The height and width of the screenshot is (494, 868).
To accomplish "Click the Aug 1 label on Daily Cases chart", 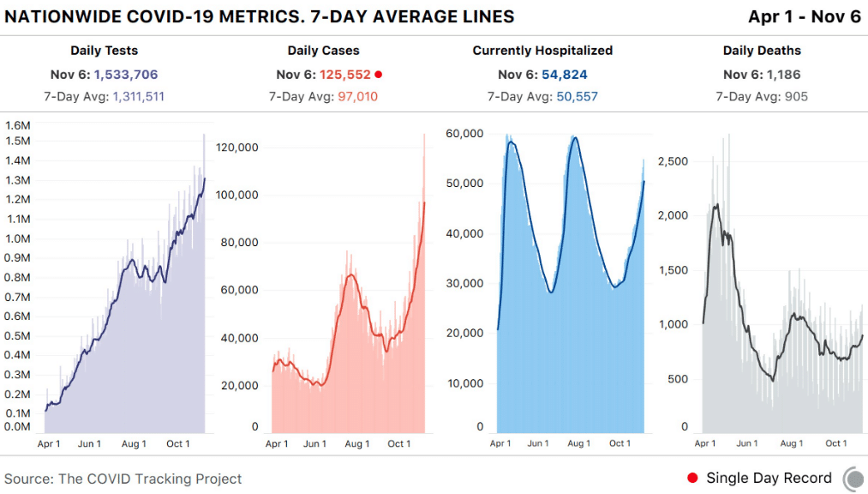I will pyautogui.click(x=357, y=443).
